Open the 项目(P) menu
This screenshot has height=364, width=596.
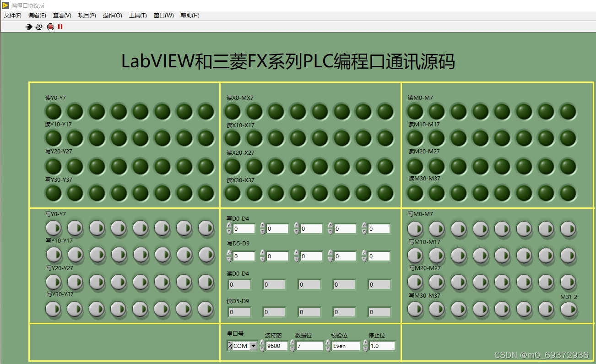point(87,15)
